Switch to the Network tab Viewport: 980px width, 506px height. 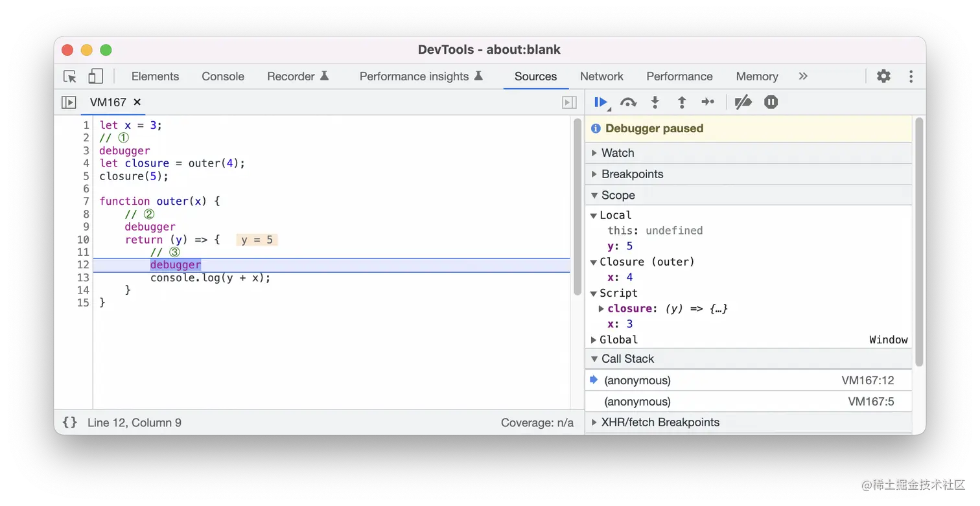coord(601,76)
